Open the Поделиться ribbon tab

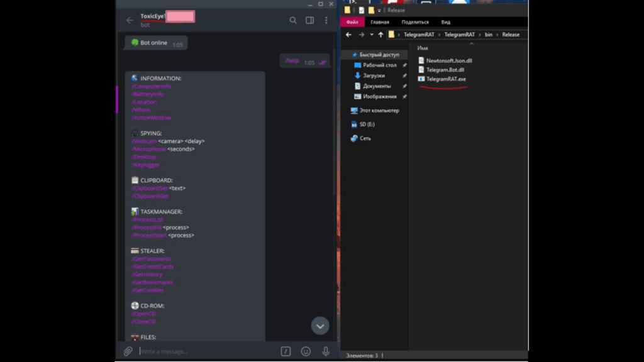tap(415, 22)
